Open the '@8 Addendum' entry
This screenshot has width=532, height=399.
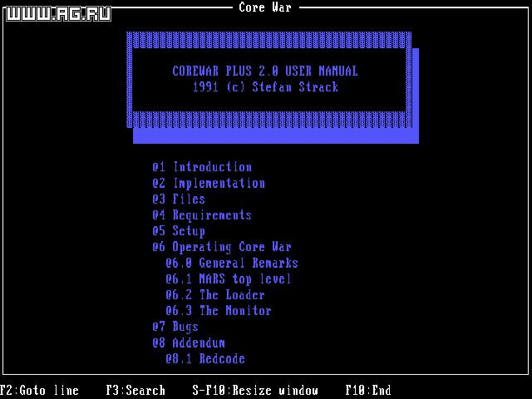pyautogui.click(x=189, y=342)
